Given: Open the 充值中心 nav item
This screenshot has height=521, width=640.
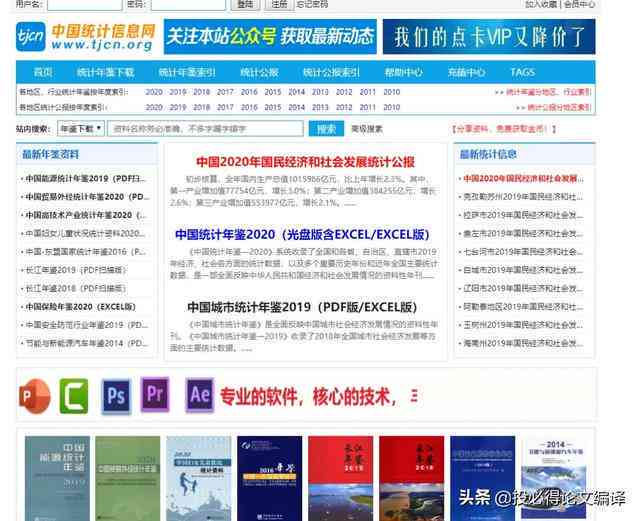Looking at the screenshot, I should pos(467,72).
